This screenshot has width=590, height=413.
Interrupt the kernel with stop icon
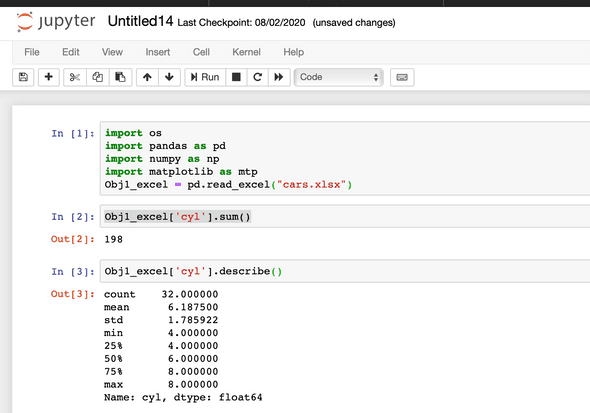236,77
